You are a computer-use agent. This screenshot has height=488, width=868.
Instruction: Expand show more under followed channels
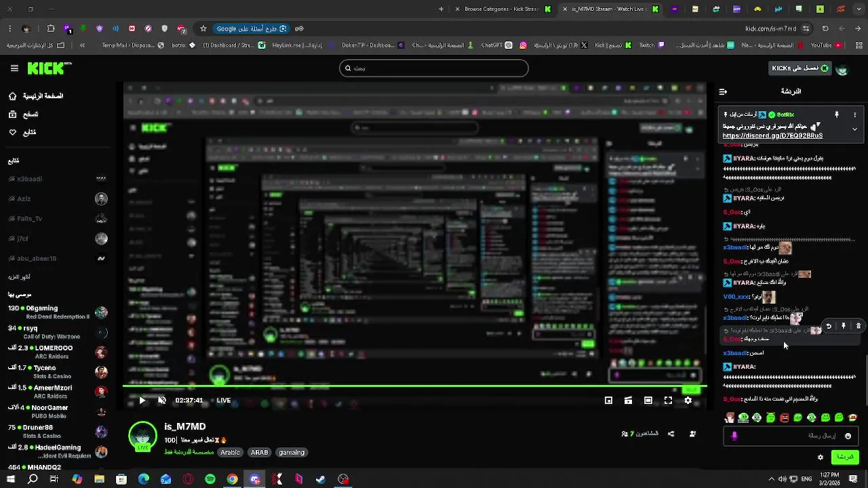coord(19,277)
